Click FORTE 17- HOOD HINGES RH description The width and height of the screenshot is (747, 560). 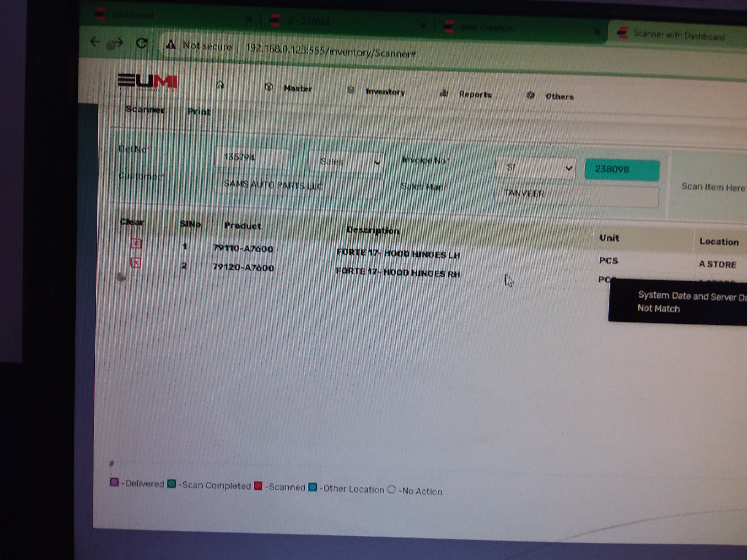[x=398, y=272]
